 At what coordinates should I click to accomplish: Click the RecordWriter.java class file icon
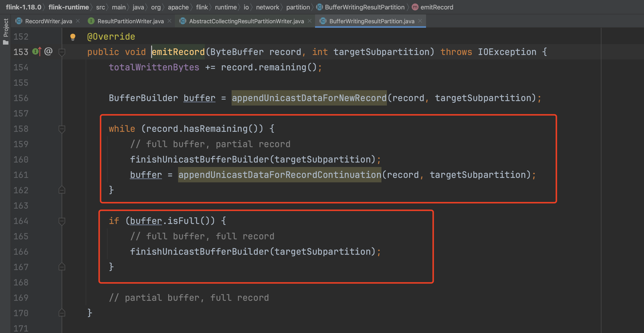tap(19, 21)
